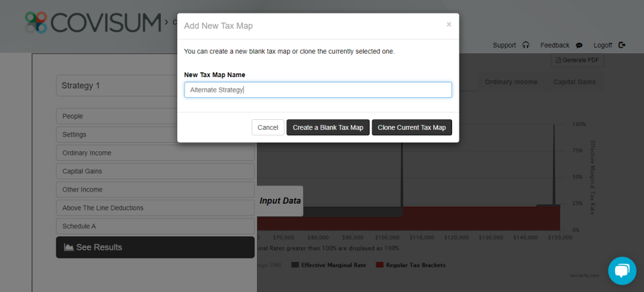Open the Feedback speech bubble icon

(579, 45)
